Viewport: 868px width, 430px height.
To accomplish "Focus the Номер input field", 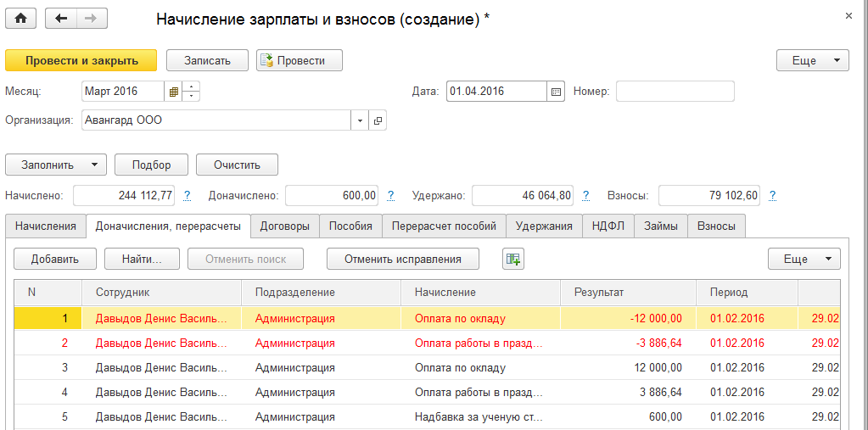I will 675,92.
